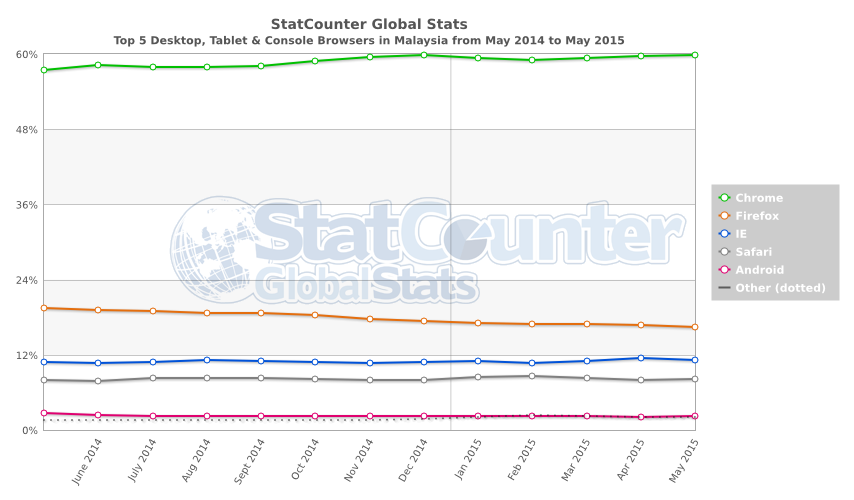Click Chrome's data point for December 2014
This screenshot has height=500, width=854.
point(424,55)
